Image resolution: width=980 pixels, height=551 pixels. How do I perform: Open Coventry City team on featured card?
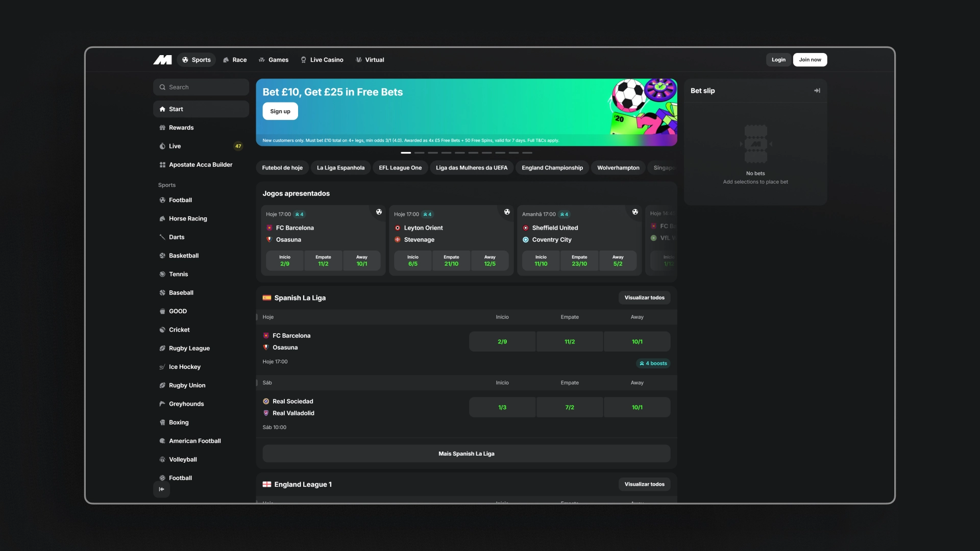[552, 240]
